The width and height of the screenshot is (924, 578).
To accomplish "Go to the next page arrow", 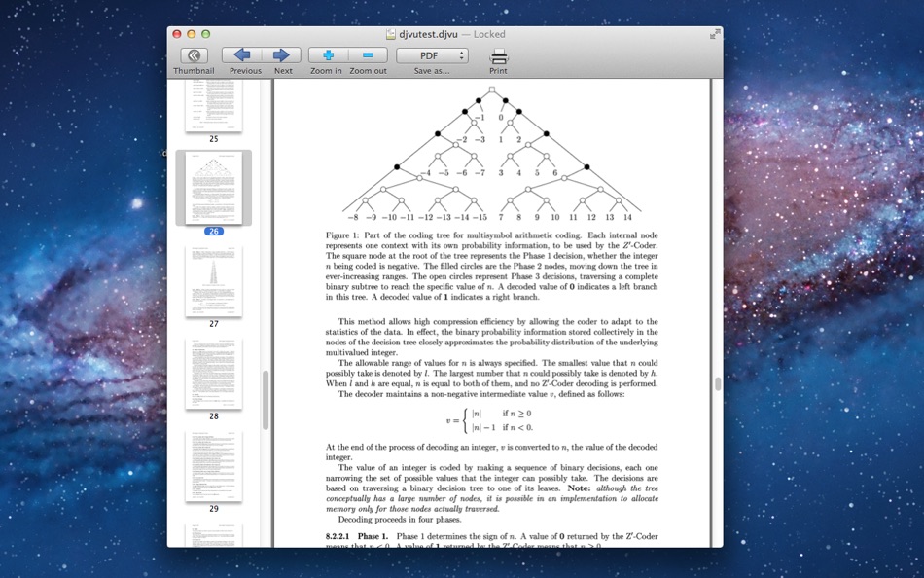I will click(281, 55).
